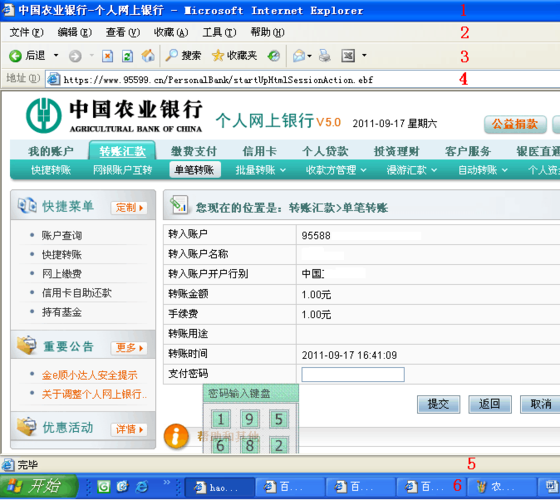Click the 取消 cancel button
The width and height of the screenshot is (560, 500).
(x=541, y=404)
